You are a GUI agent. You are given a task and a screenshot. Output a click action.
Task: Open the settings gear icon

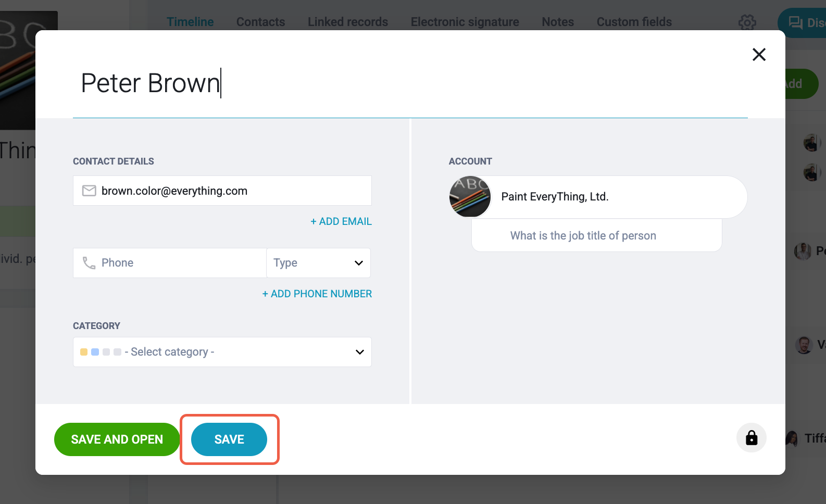[747, 22]
